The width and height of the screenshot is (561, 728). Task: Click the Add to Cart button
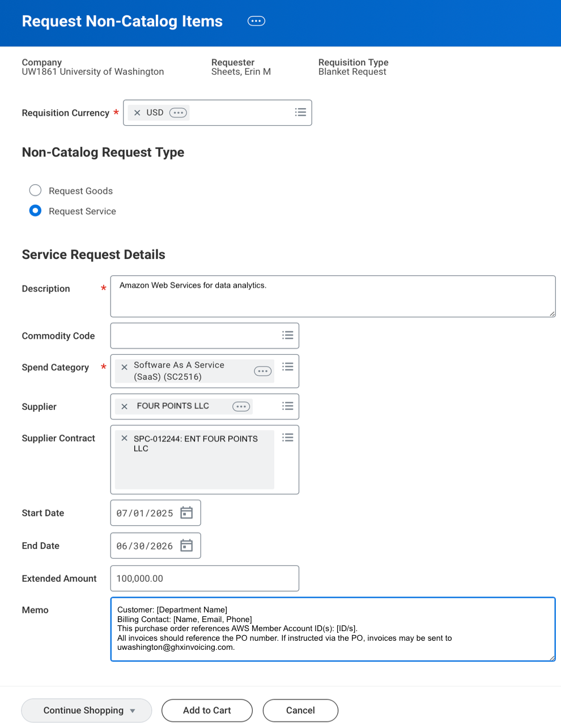tap(207, 710)
